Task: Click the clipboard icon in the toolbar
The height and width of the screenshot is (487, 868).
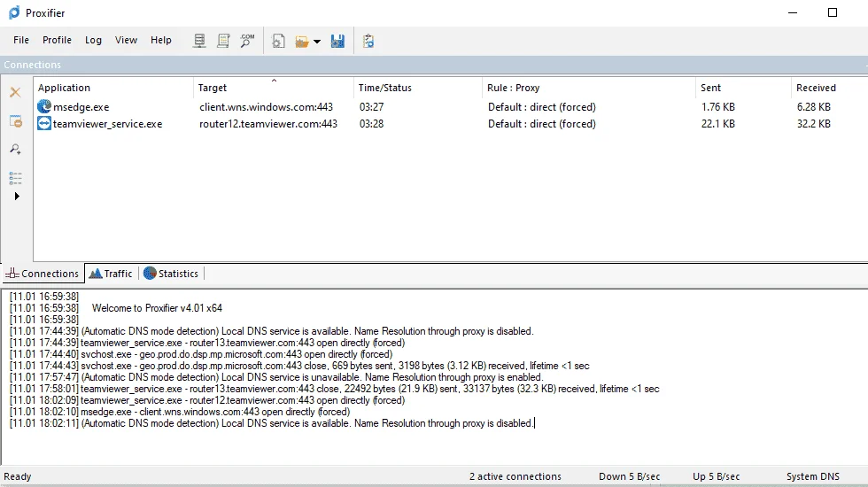Action: click(368, 41)
